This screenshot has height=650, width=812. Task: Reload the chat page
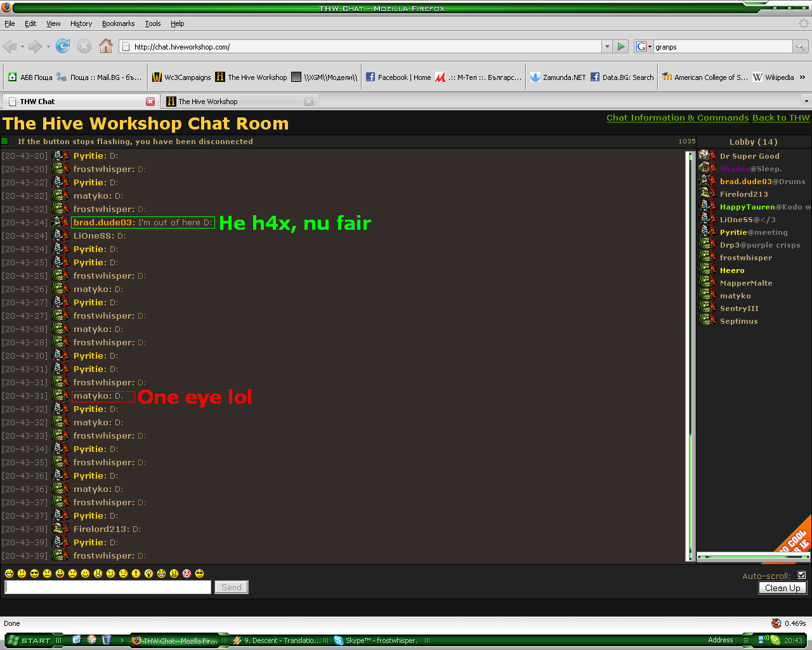[x=63, y=46]
